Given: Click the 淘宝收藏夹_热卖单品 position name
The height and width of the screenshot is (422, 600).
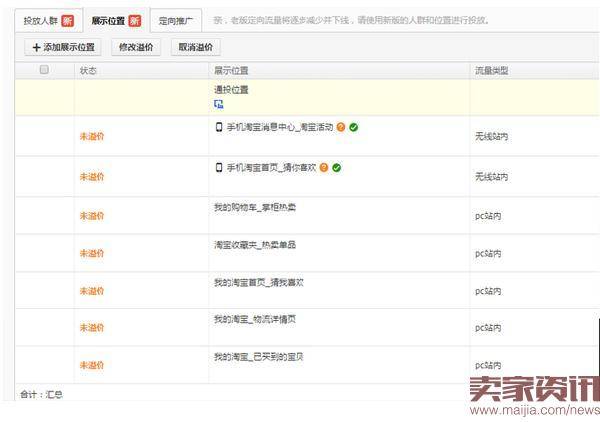Looking at the screenshot, I should [255, 244].
